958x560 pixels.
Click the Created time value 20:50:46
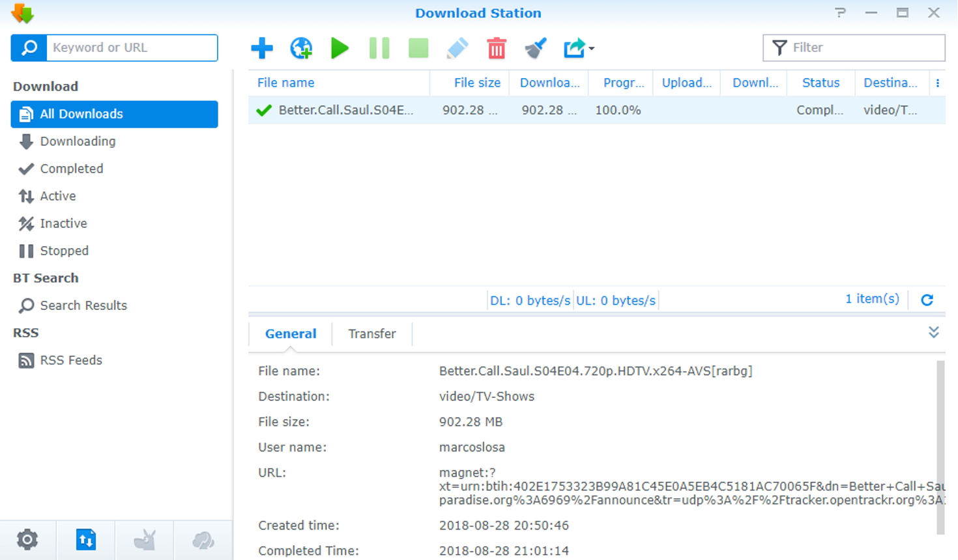click(504, 525)
